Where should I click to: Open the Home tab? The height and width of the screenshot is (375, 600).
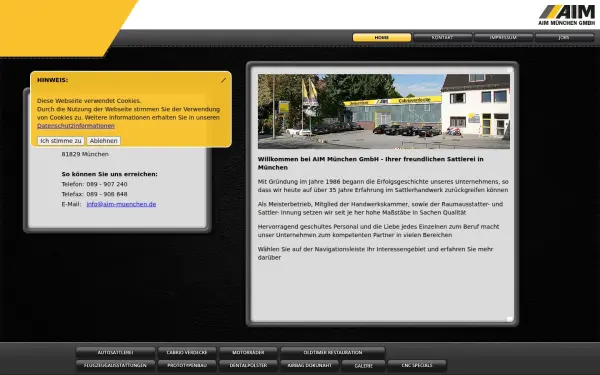pos(382,38)
